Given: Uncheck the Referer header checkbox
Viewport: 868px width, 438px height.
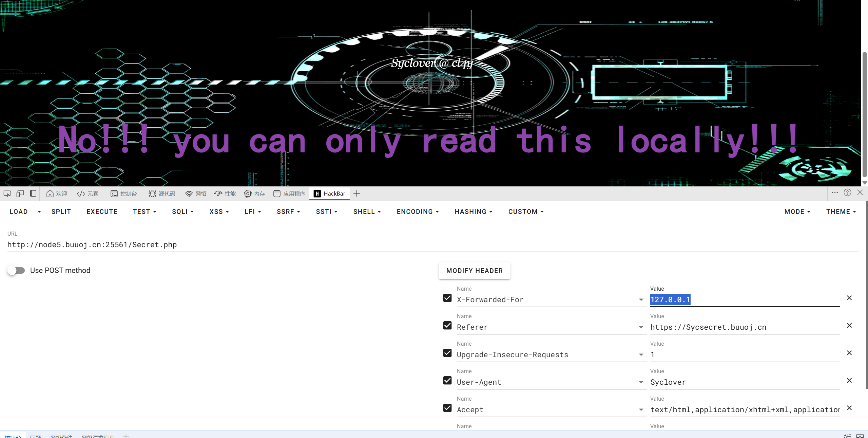Looking at the screenshot, I should tap(447, 325).
